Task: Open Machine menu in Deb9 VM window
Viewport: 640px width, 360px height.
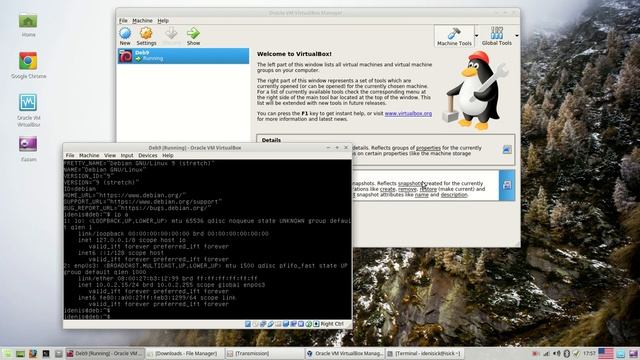Action: pyautogui.click(x=89, y=156)
